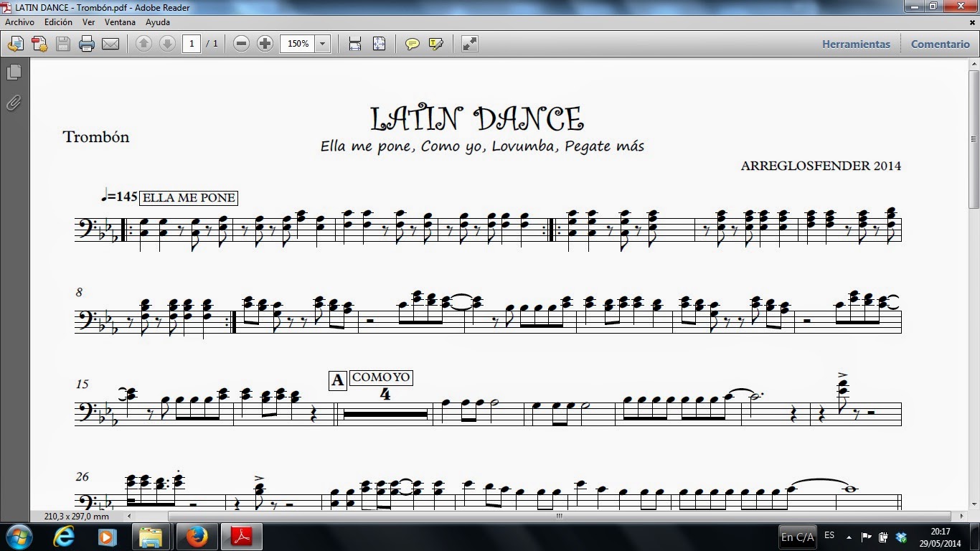Open the Ver menu
This screenshot has height=551, width=980.
coord(88,22)
